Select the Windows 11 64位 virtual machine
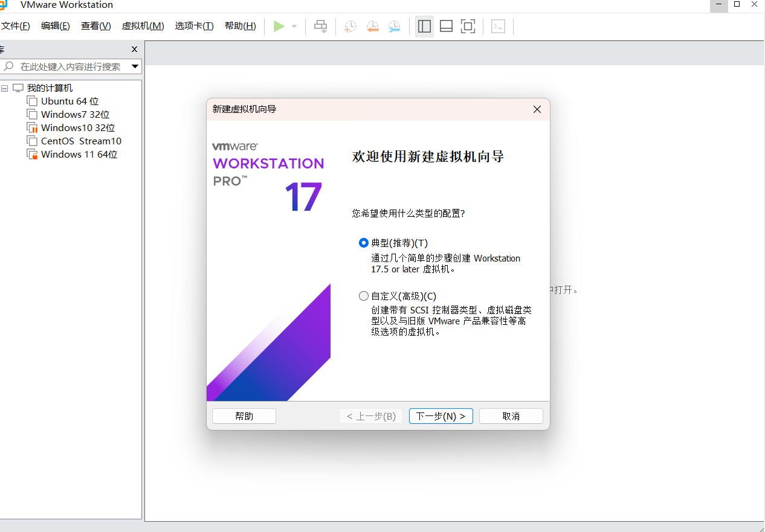 click(x=79, y=155)
